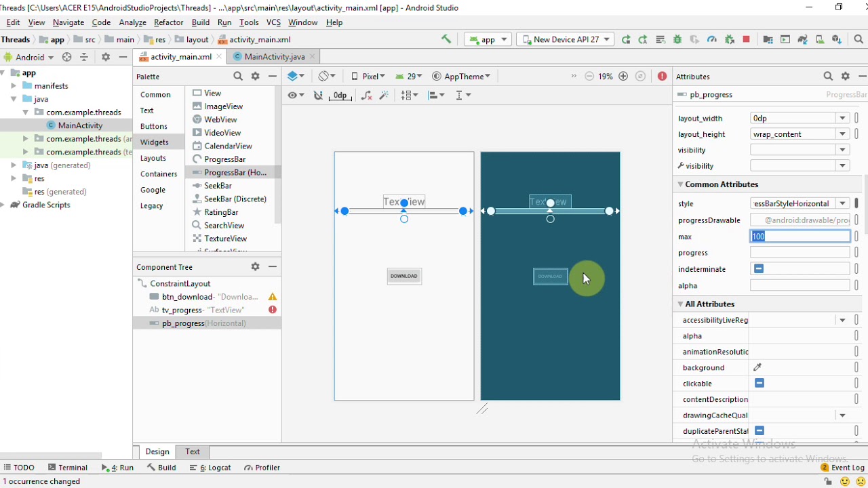Hide the Palette panel with minus icon
868x488 pixels.
coord(273,77)
